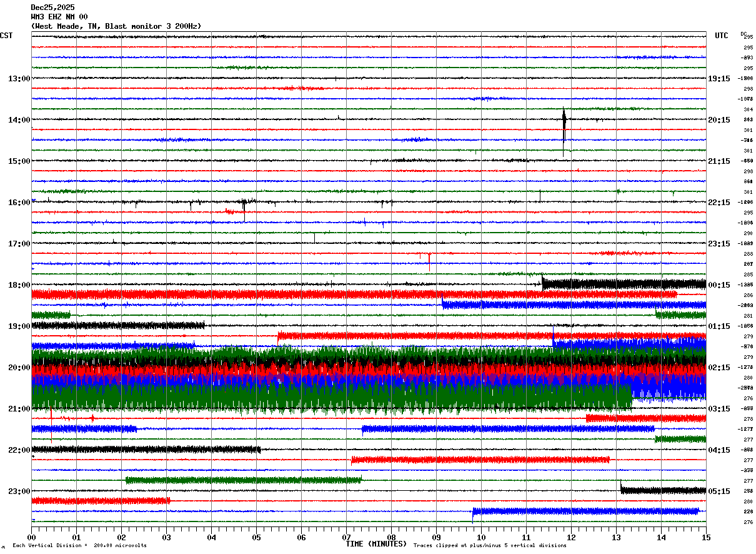
Task: Click the 19:15 UTC time label
Action: click(x=719, y=78)
